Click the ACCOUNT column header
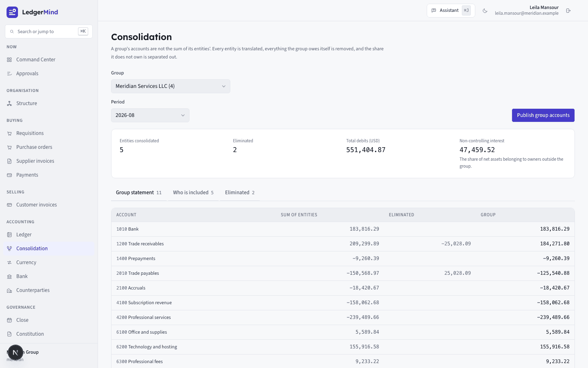588x368 pixels. click(x=126, y=215)
